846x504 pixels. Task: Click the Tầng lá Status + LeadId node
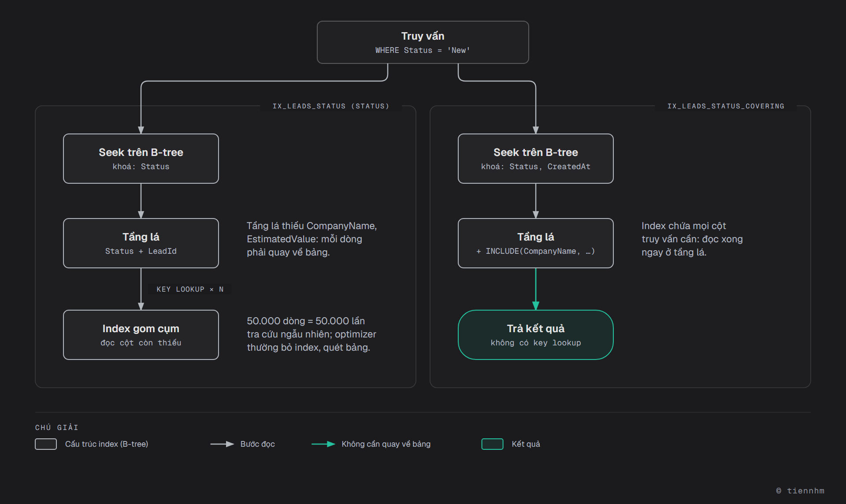tap(141, 243)
